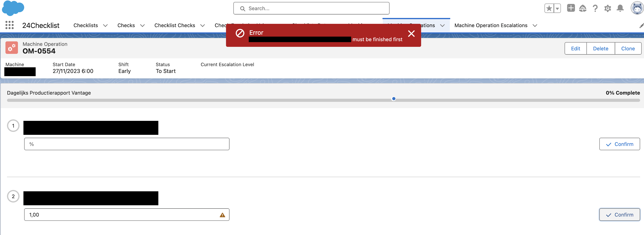Open the Setup gear icon
The width and height of the screenshot is (644, 235).
[608, 8]
